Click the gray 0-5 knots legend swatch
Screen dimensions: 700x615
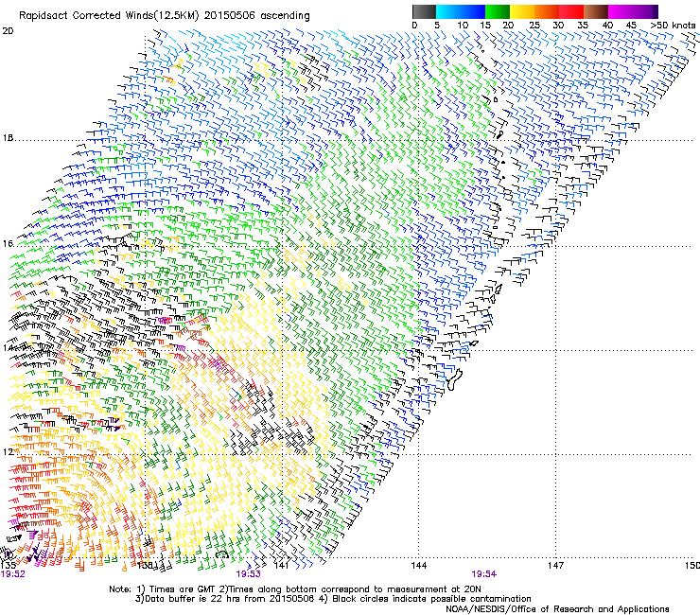tap(424, 11)
